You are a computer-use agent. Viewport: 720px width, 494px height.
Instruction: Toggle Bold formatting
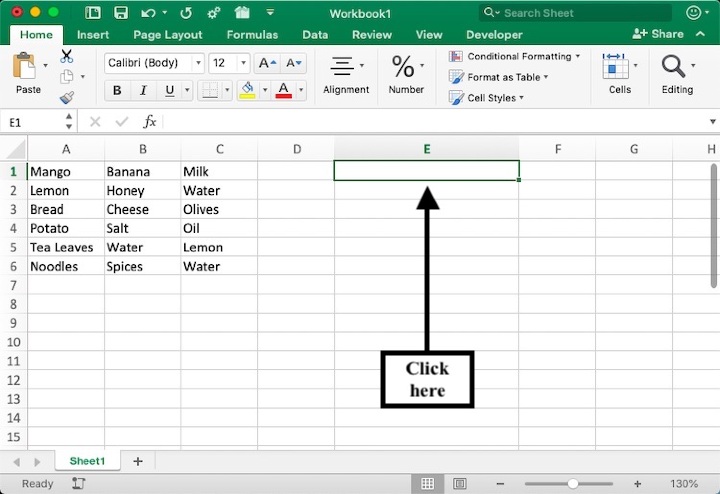[117, 90]
